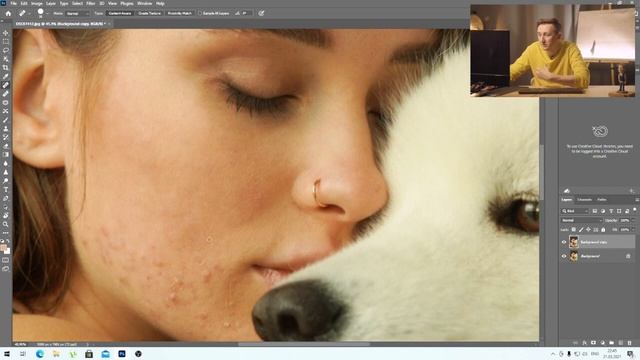
Task: Create new fill or adjustment layer
Action: tap(602, 343)
